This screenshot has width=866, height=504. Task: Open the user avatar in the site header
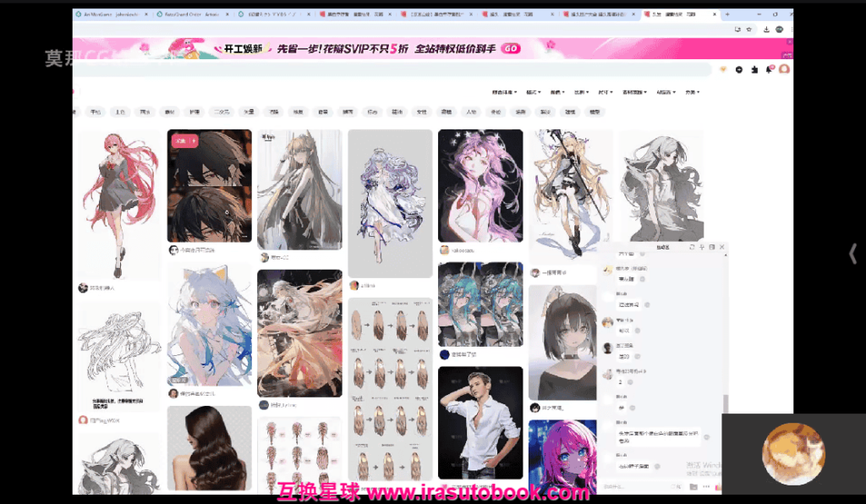pyautogui.click(x=784, y=69)
